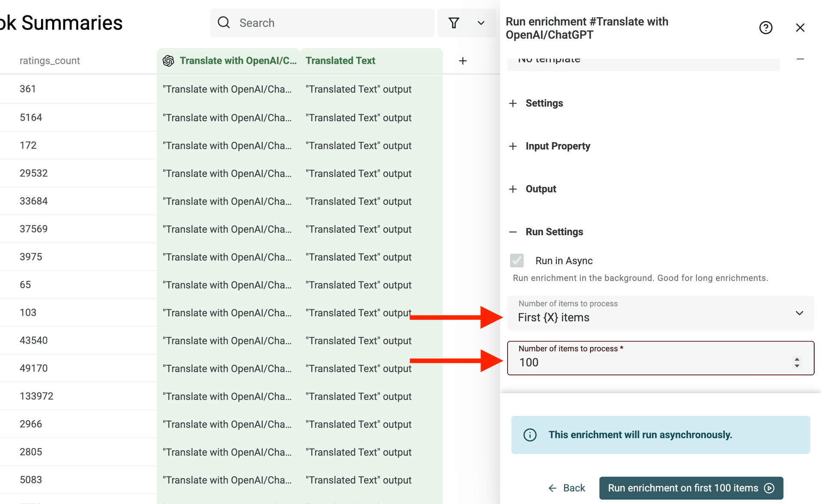The height and width of the screenshot is (504, 821).
Task: Open filter options chevron dropdown
Action: point(481,23)
